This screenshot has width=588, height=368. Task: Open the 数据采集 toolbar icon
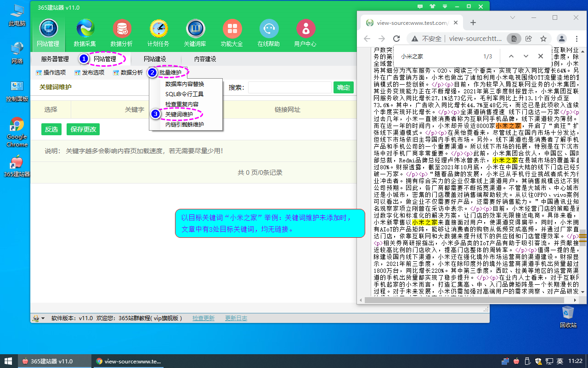point(85,33)
